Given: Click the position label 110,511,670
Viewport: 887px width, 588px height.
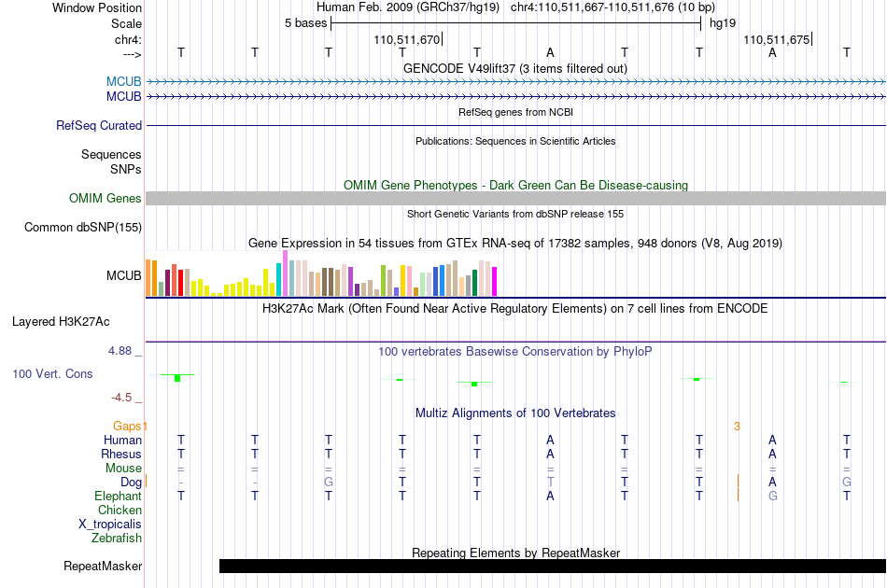Looking at the screenshot, I should point(407,39).
